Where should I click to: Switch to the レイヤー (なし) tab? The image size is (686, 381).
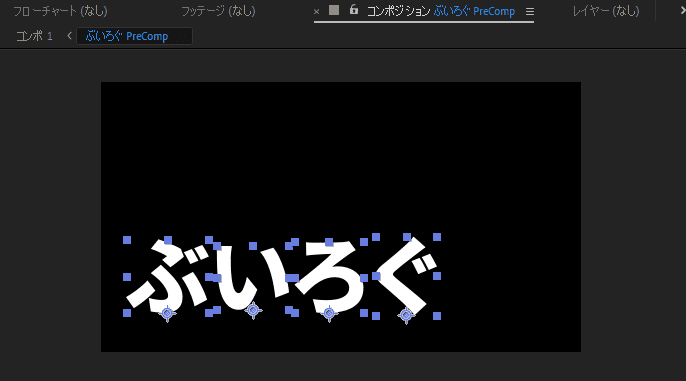606,11
